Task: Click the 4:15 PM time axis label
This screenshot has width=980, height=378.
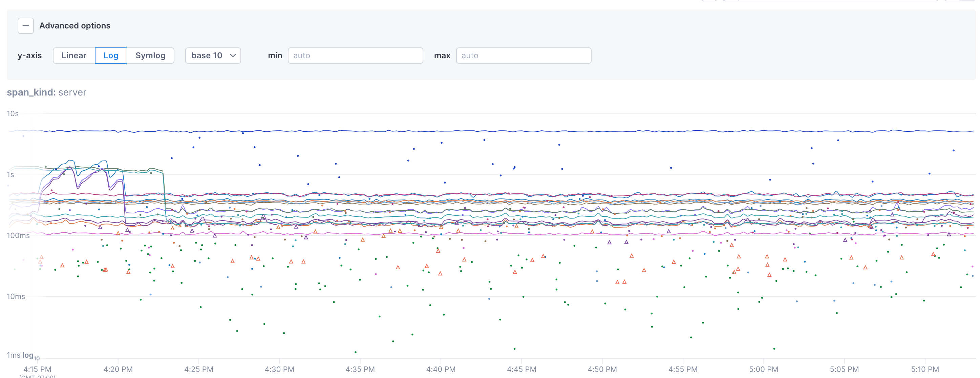Action: point(37,369)
